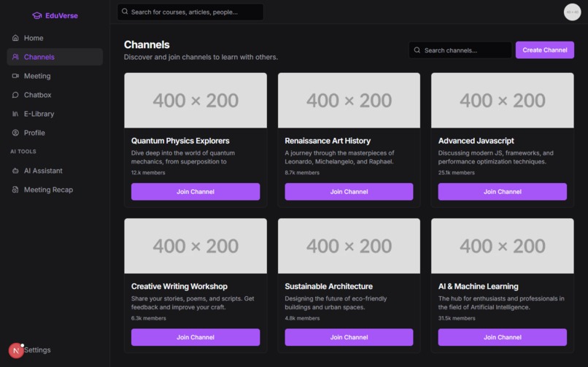588x367 pixels.
Task: Click the Advanced Javascript cover image
Action: click(503, 100)
